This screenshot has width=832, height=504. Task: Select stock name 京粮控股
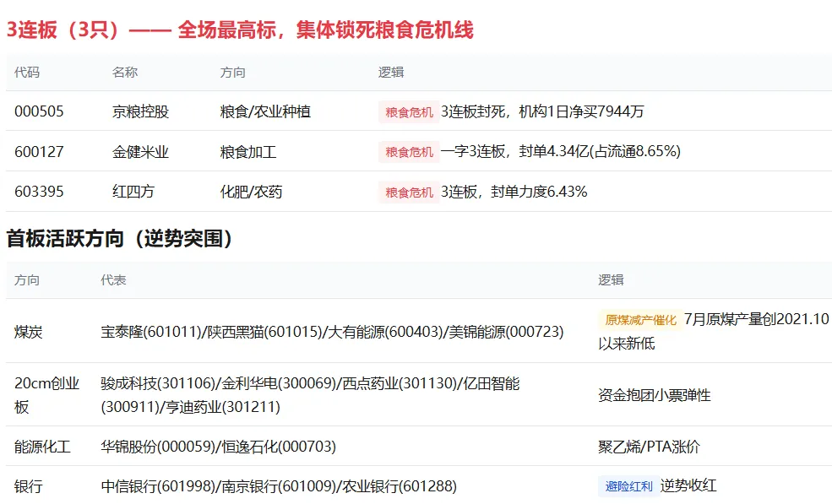(x=140, y=111)
